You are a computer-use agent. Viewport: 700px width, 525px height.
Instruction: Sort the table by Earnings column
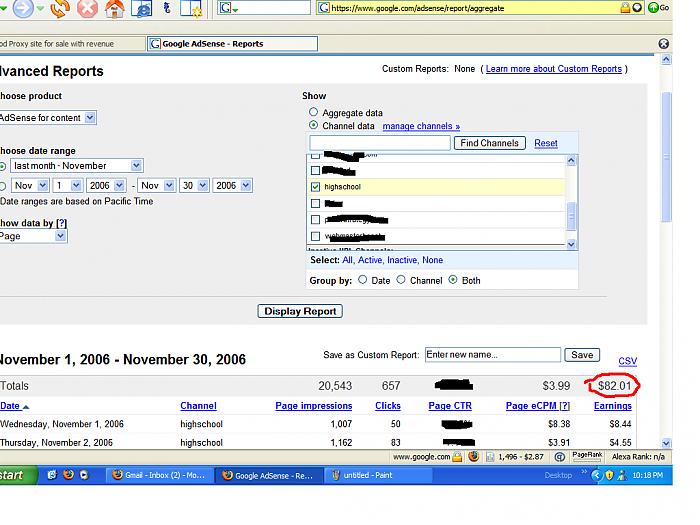(x=612, y=406)
